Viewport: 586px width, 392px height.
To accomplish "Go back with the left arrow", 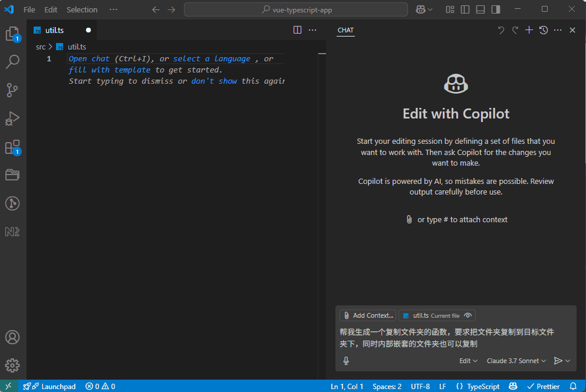I will click(156, 9).
